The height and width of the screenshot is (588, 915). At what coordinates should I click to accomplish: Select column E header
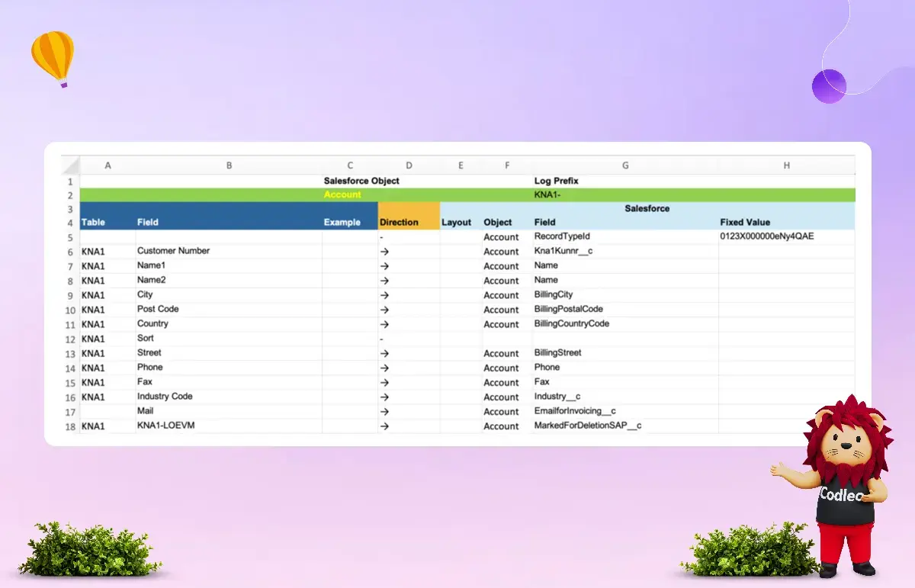461,165
